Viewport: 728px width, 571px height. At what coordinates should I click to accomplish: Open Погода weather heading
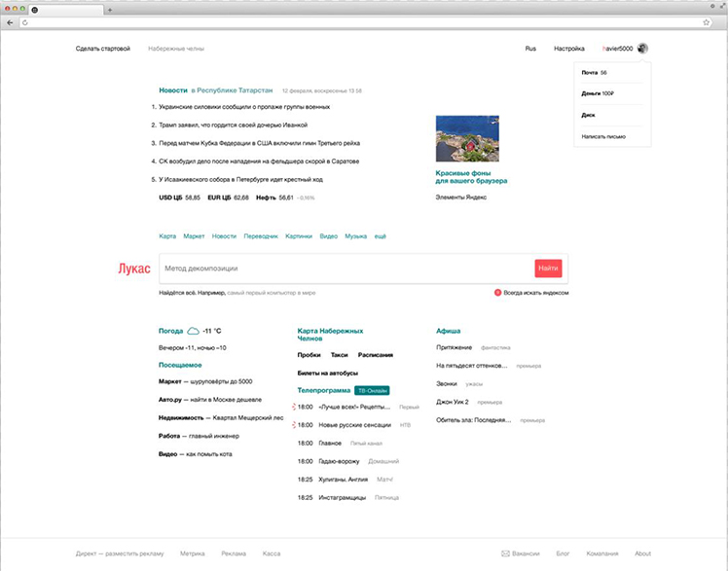pos(171,331)
